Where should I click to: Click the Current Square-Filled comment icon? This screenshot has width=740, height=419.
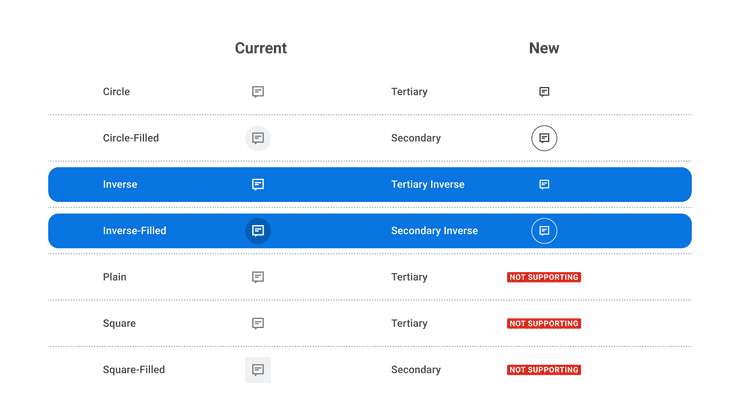pos(258,370)
